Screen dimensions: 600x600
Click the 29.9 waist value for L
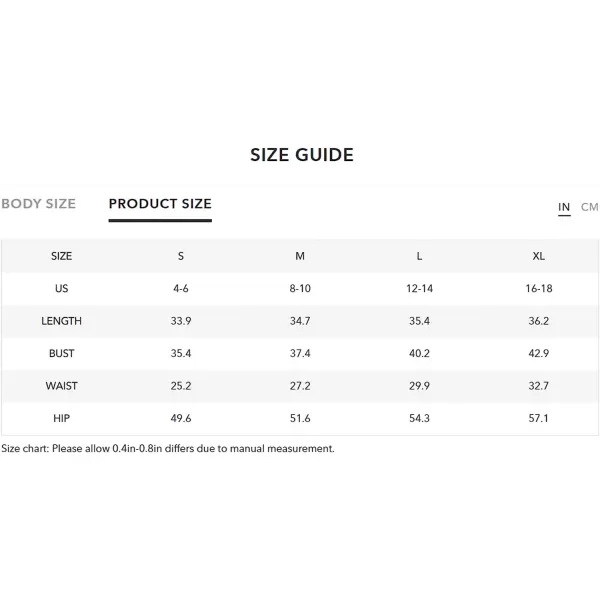coord(419,386)
